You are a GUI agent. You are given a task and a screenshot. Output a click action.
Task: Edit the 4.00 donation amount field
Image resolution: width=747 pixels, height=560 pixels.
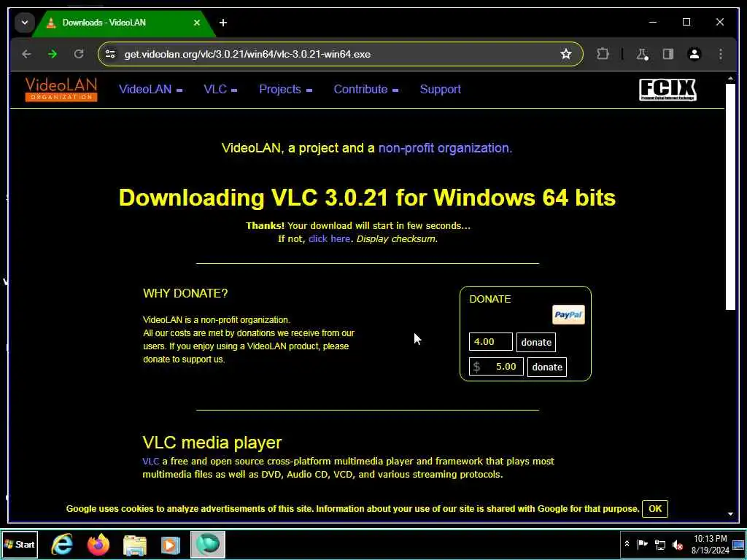pos(491,342)
